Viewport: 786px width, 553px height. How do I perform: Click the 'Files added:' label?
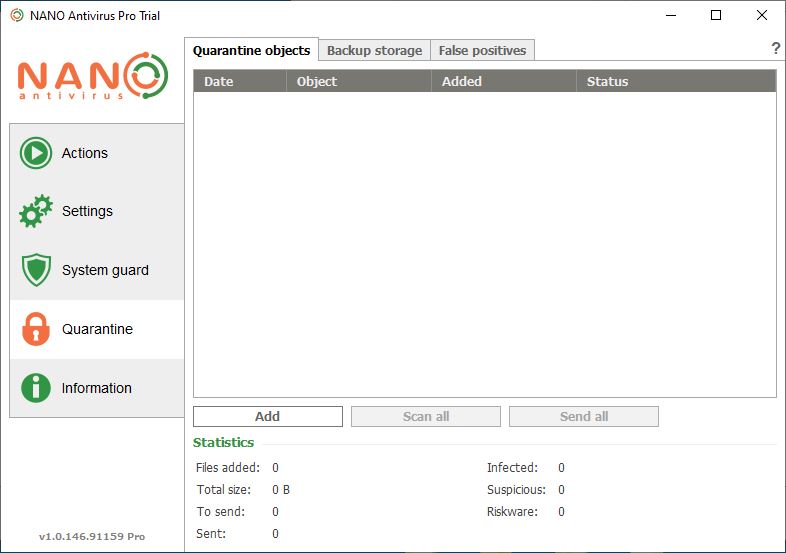(x=228, y=468)
